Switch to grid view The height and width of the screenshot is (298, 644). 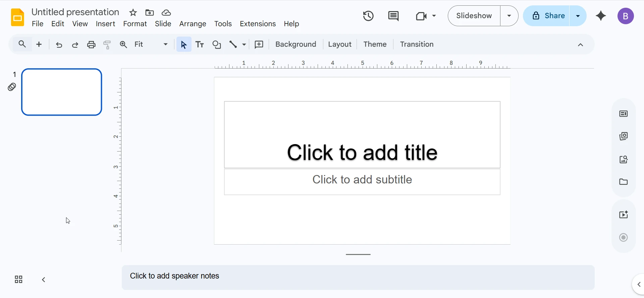click(18, 280)
